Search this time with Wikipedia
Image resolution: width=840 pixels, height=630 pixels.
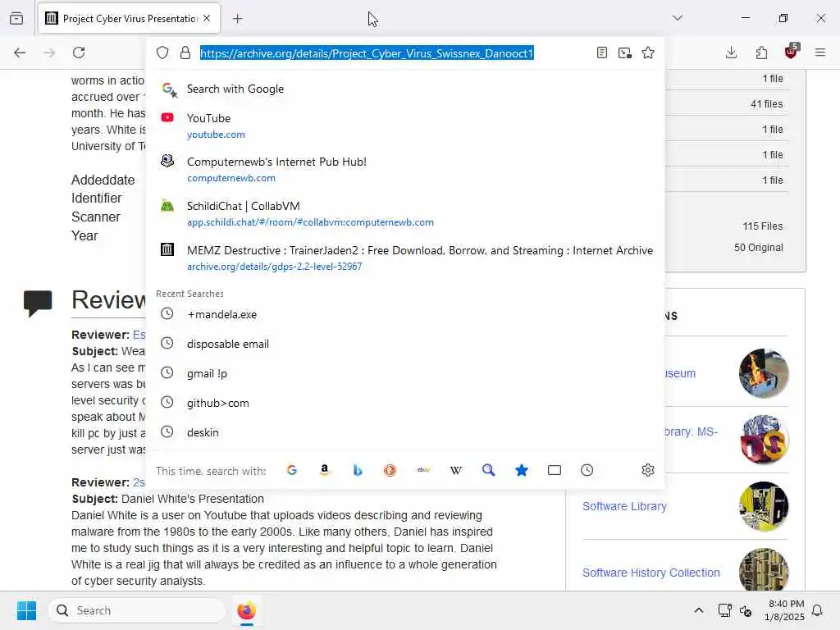[456, 470]
